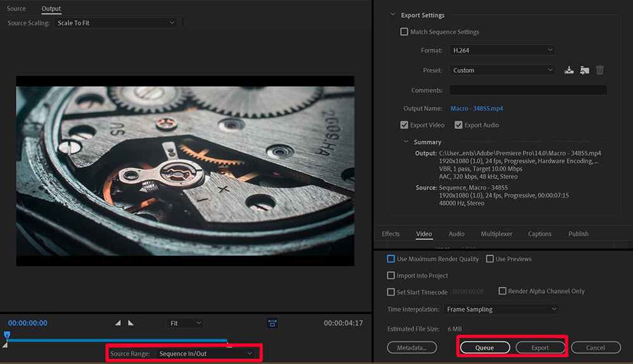Click the blue playhead on timeline
The image size is (633, 364).
[7, 335]
